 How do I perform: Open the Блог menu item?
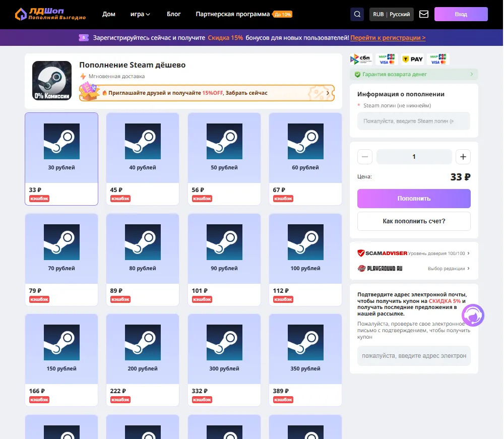(x=173, y=14)
